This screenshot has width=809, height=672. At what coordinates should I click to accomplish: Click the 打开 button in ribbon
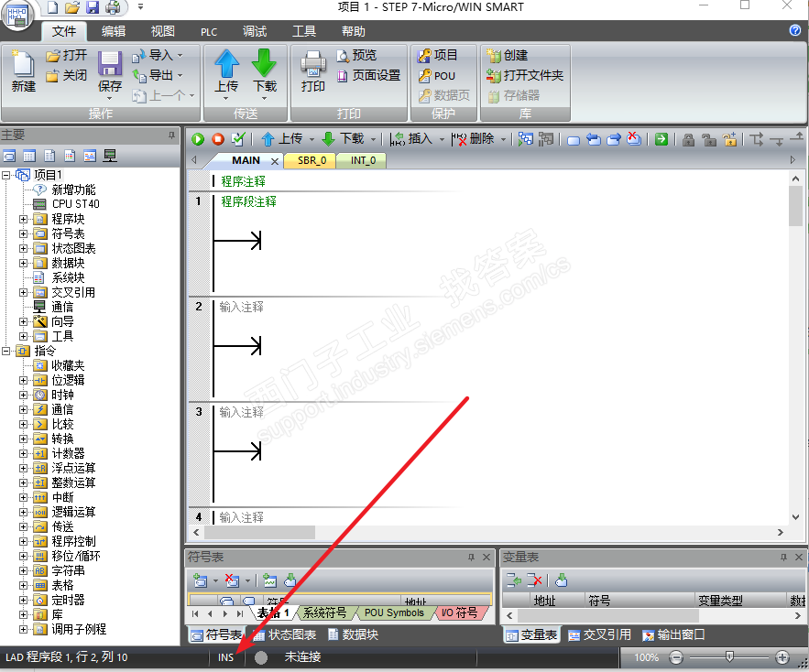[x=67, y=55]
